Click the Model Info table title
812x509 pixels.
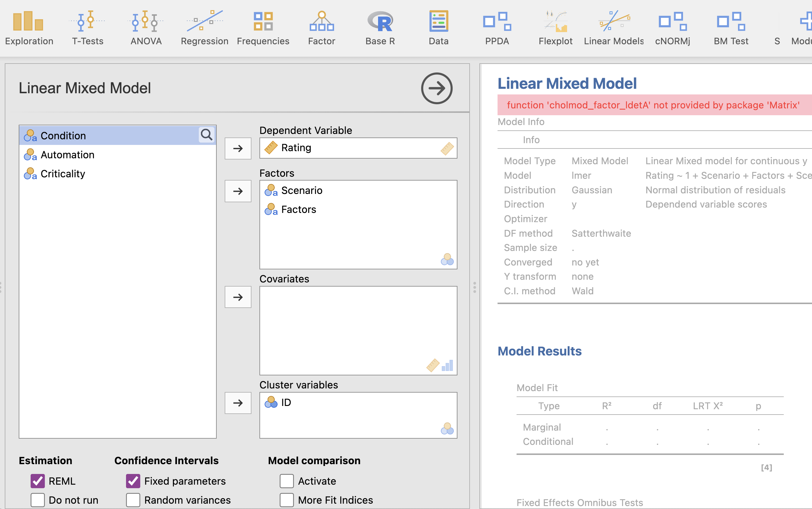pyautogui.click(x=521, y=121)
